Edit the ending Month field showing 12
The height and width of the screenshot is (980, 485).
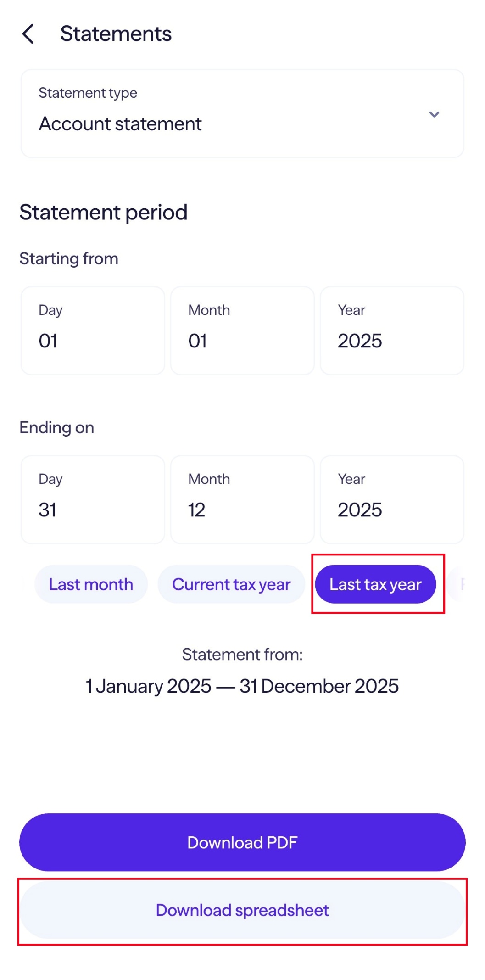243,499
